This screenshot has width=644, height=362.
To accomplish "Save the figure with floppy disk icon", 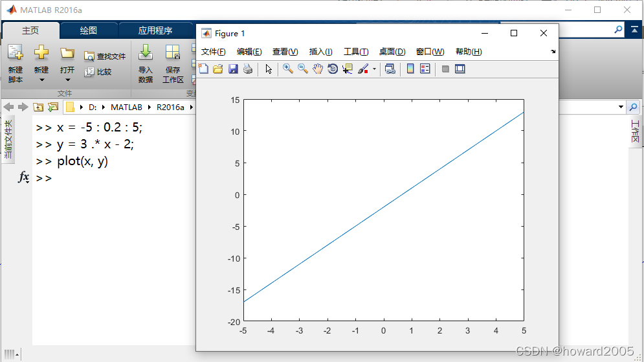I will point(233,69).
